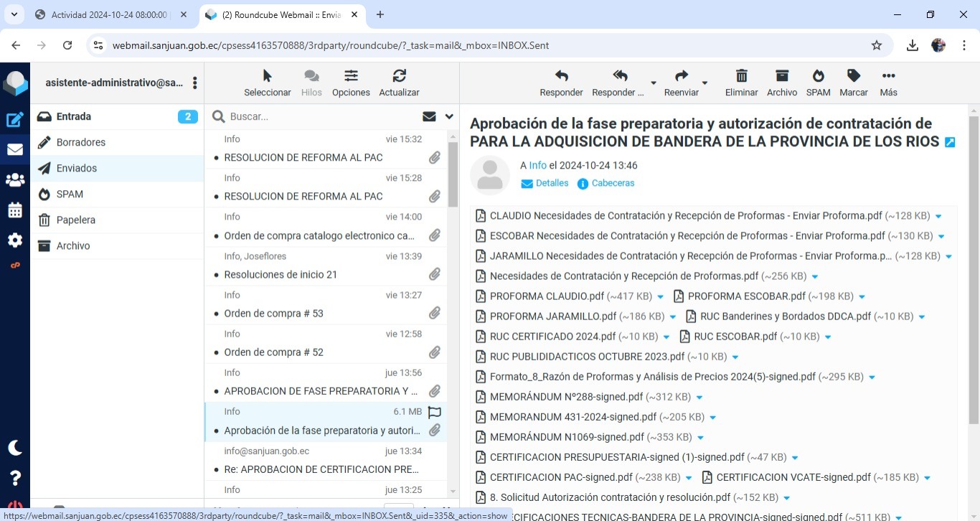Open dropdown for PROFORMA CLAUDIO.pdf attachment
980x521 pixels.
pyautogui.click(x=661, y=296)
